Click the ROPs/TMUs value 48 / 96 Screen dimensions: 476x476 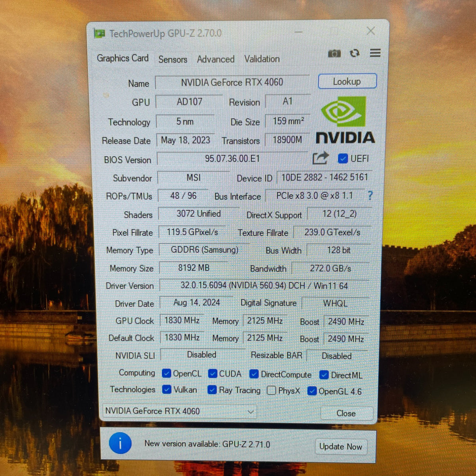183,196
